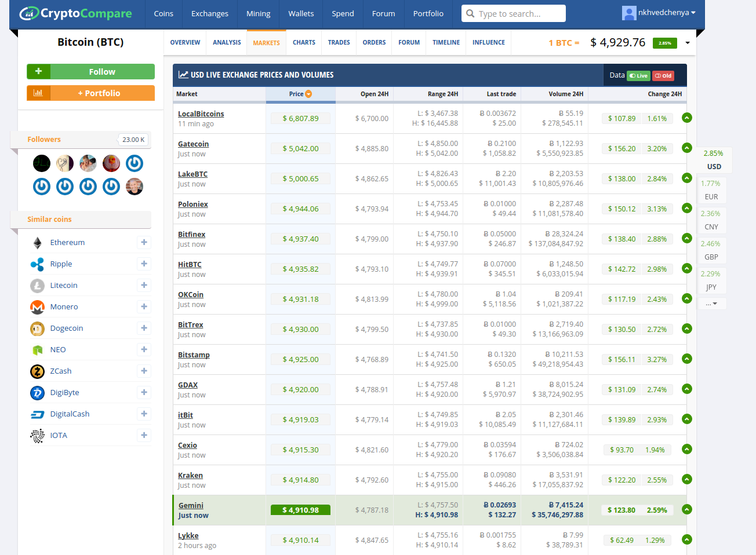The width and height of the screenshot is (756, 555).
Task: Add DigiByte with its plus icon
Action: point(144,392)
